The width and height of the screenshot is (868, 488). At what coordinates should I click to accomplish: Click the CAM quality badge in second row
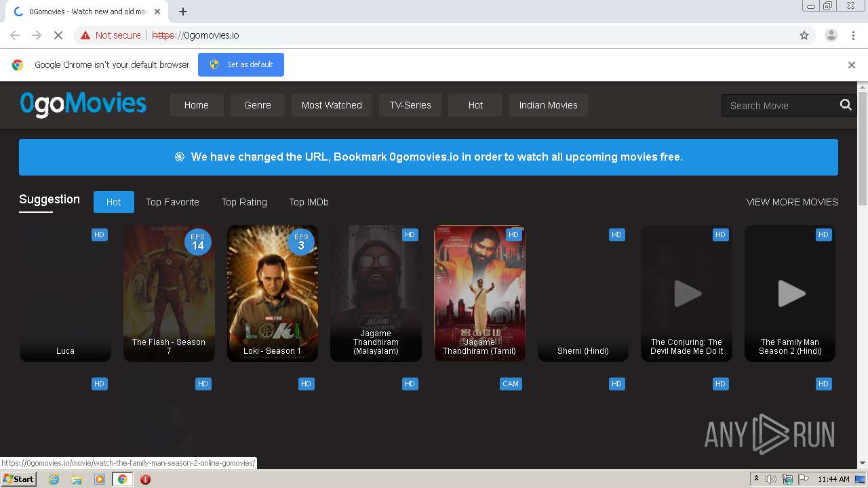[x=511, y=384]
